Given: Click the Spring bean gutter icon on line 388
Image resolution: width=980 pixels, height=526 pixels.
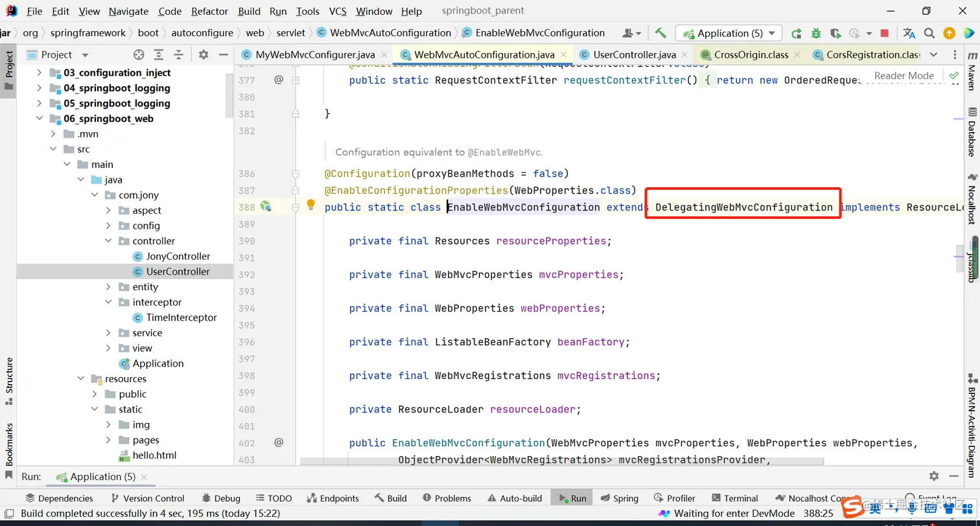Looking at the screenshot, I should [266, 207].
